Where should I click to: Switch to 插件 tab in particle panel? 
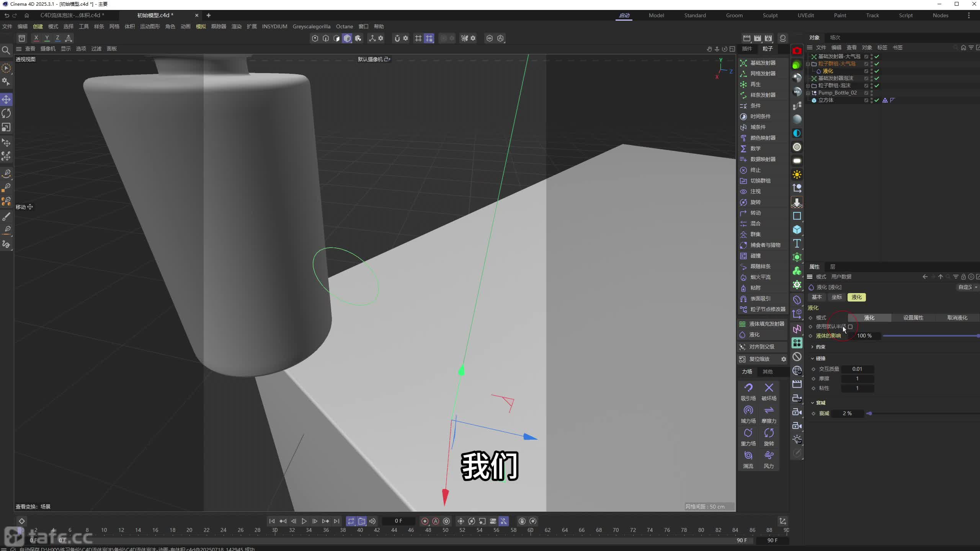747,49
